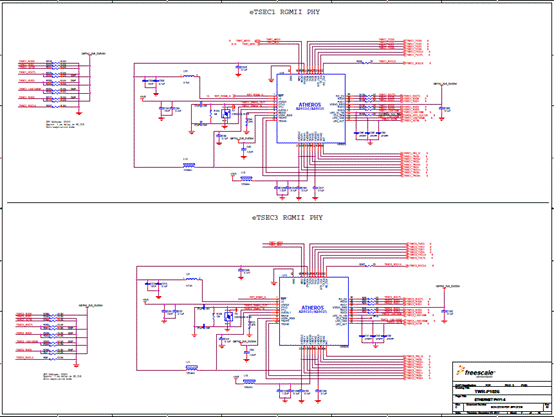Click the horizontal divider between the two PHY sections
The image size is (554, 417).
coord(278,203)
